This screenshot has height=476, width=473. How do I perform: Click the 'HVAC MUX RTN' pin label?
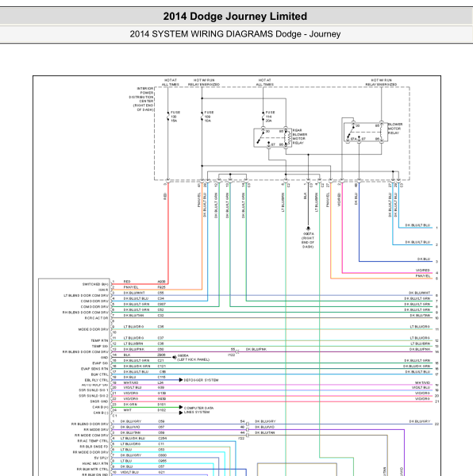[95, 463]
